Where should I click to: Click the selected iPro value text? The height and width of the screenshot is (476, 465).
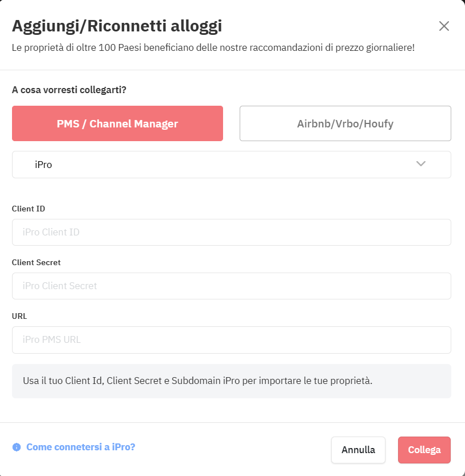tap(43, 165)
